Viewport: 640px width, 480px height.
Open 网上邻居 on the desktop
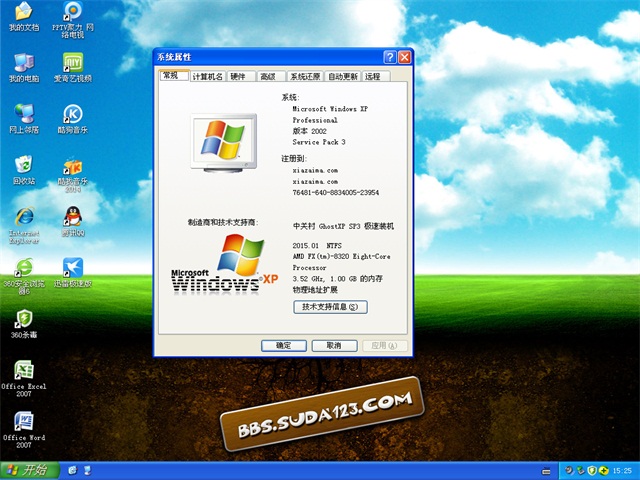click(23, 114)
